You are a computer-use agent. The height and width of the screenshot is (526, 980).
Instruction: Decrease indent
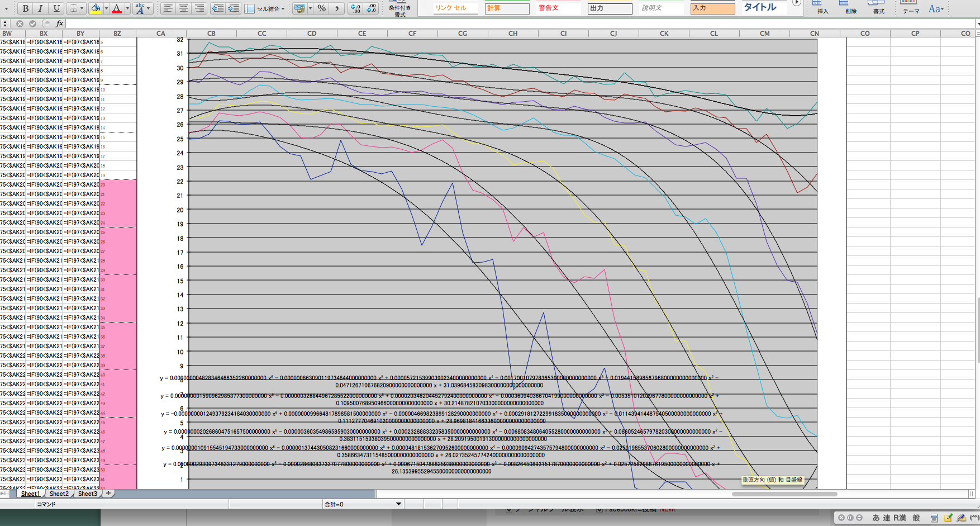pos(218,8)
